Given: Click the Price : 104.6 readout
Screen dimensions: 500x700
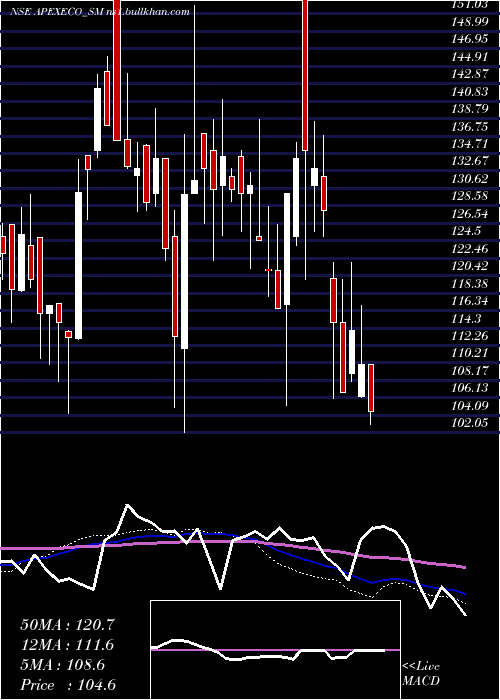Looking at the screenshot, I should click(68, 685).
